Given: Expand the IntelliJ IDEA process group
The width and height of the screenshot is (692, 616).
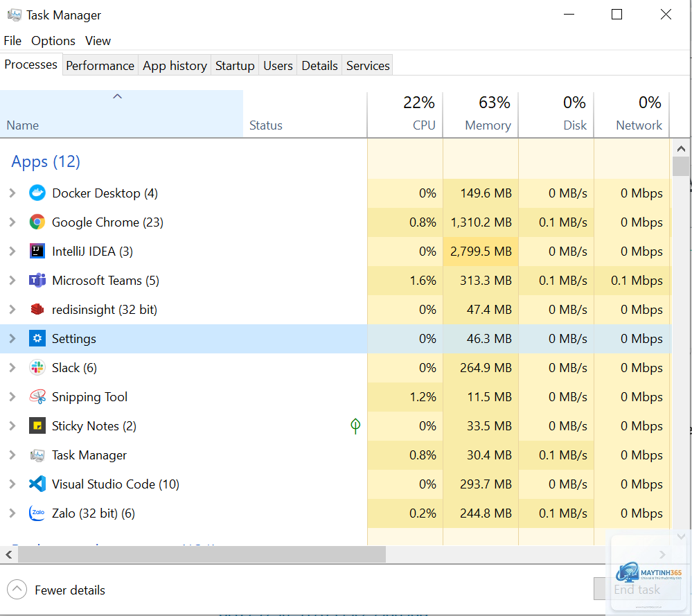Looking at the screenshot, I should pyautogui.click(x=12, y=252).
